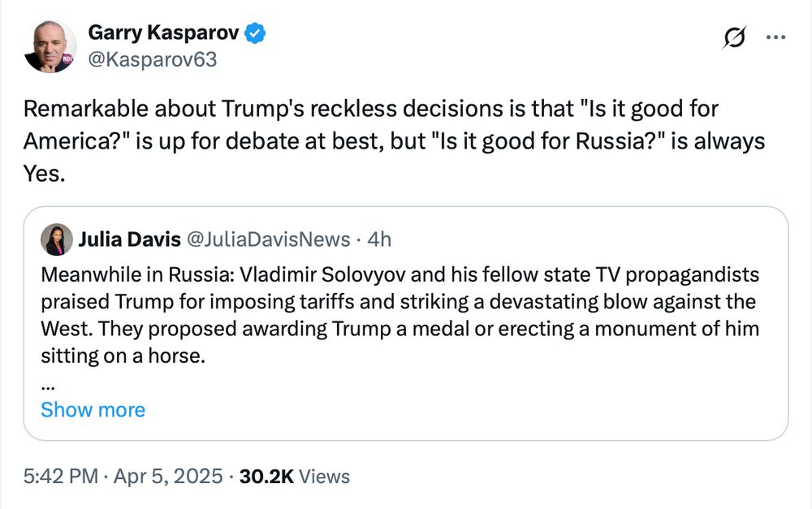Screen dimensions: 812x509
Task: Click the blue verified badge
Action: [257, 34]
